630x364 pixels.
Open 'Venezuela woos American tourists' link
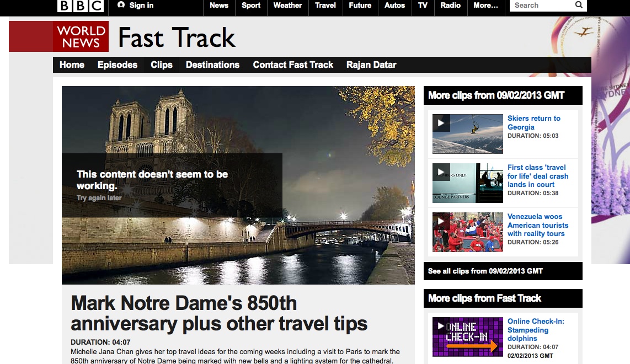(537, 225)
